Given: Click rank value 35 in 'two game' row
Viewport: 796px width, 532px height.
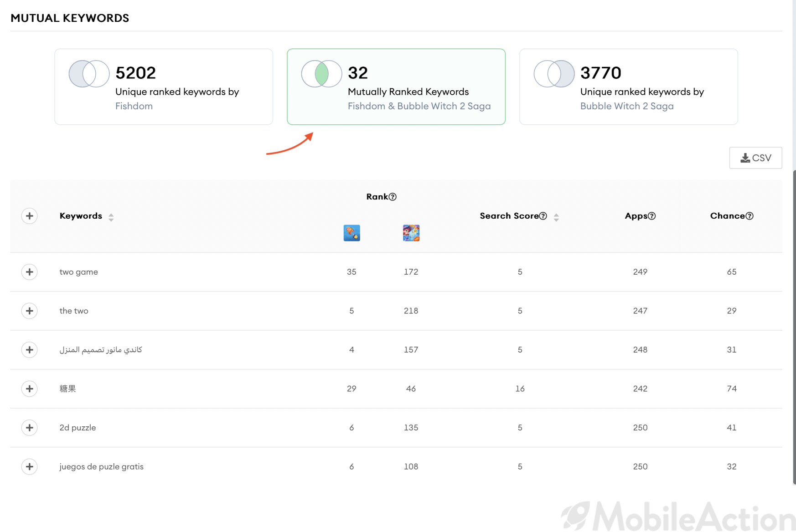Looking at the screenshot, I should pyautogui.click(x=351, y=272).
